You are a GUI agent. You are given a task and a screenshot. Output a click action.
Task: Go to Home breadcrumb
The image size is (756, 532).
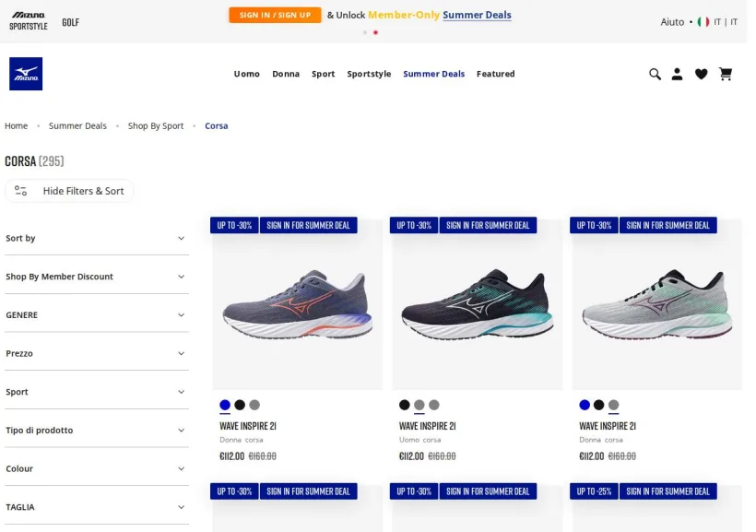[17, 126]
